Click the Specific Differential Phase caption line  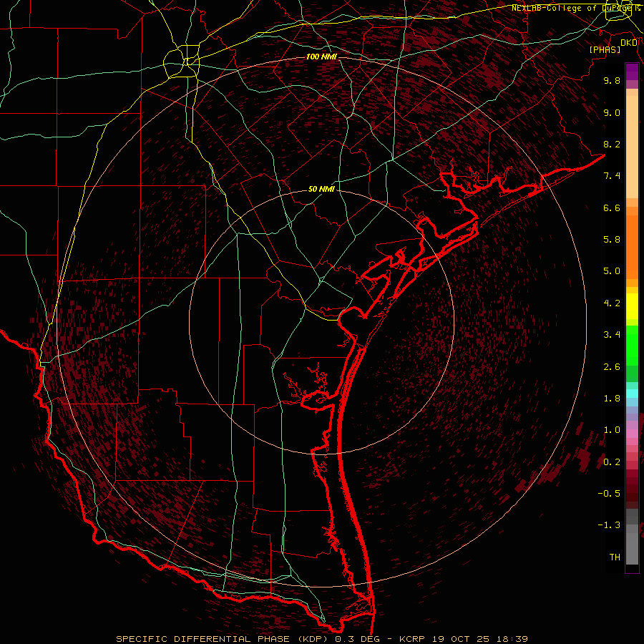pos(321,639)
